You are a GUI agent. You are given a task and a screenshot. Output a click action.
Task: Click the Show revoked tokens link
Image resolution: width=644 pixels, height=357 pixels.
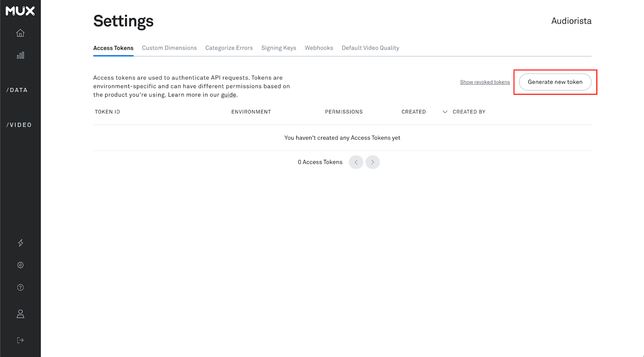pos(485,82)
